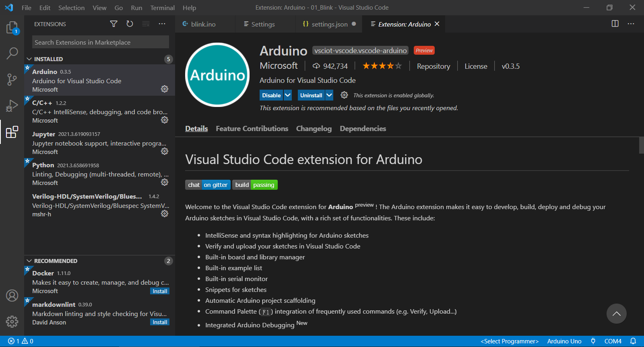
Task: Open the Search view in activity bar
Action: (x=12, y=53)
